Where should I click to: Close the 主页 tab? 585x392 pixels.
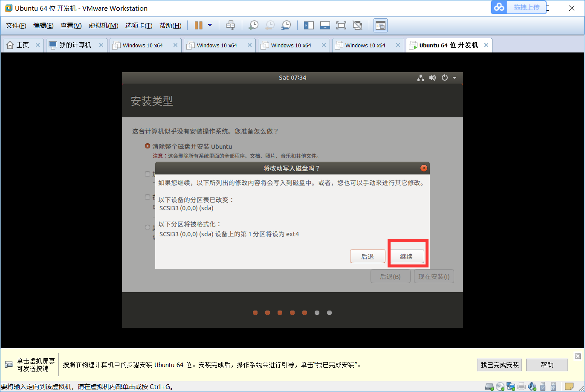click(38, 45)
